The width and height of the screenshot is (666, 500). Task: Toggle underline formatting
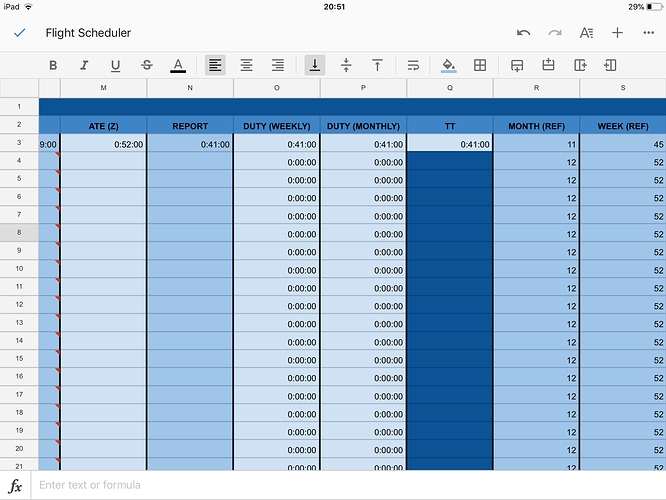click(115, 65)
